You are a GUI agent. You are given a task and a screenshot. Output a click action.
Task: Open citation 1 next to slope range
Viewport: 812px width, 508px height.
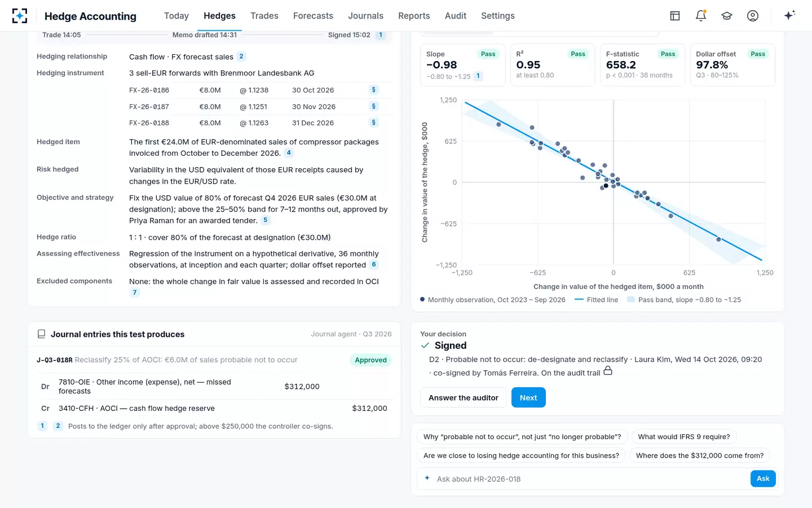tap(478, 76)
